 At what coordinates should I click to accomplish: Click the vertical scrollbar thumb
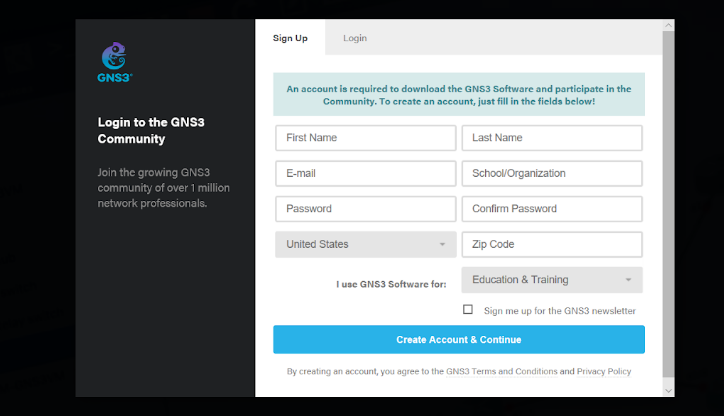tap(668, 204)
